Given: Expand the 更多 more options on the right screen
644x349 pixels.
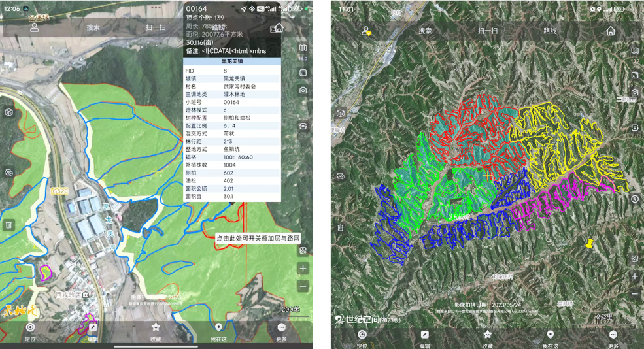Looking at the screenshot, I should pyautogui.click(x=613, y=337).
